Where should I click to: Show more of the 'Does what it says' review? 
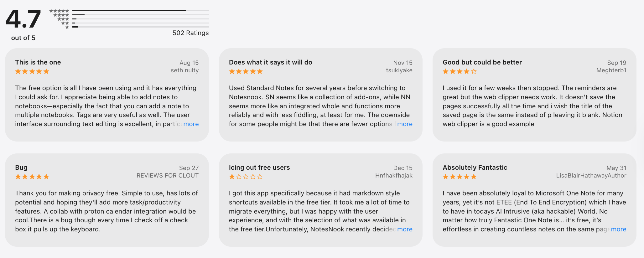click(x=404, y=124)
